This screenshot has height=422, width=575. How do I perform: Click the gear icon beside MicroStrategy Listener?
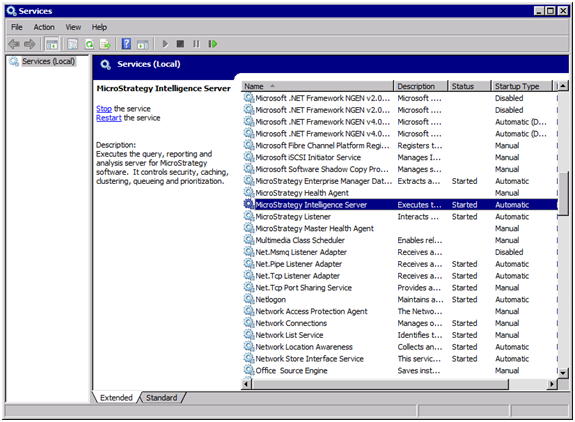point(249,216)
